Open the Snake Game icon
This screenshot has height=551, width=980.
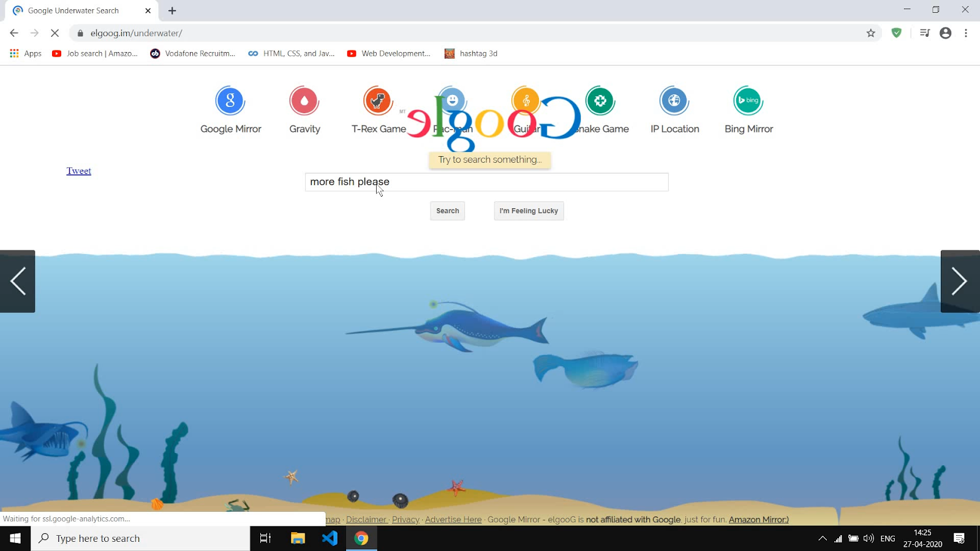coord(600,101)
